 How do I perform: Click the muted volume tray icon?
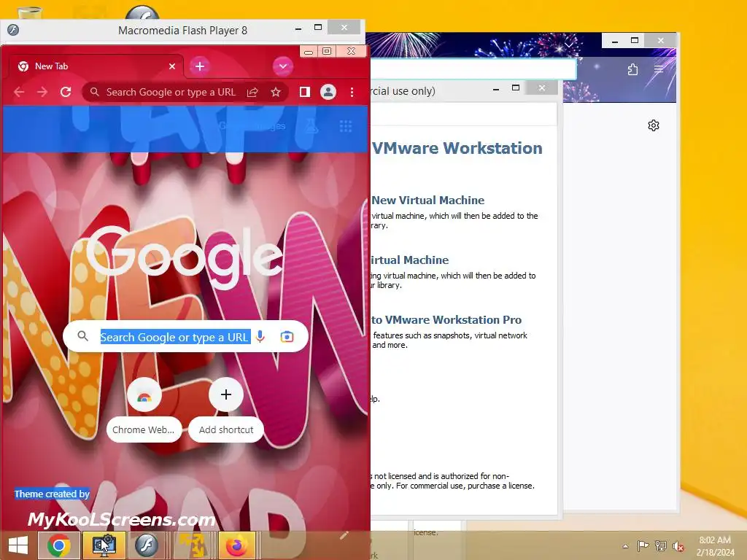click(x=678, y=547)
